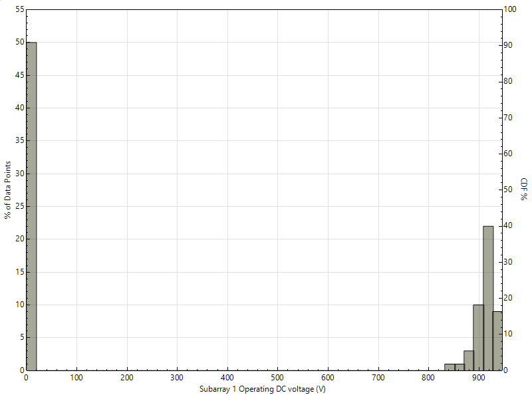Click the 25 label on left y-axis
The height and width of the screenshot is (399, 532).
[x=19, y=207]
